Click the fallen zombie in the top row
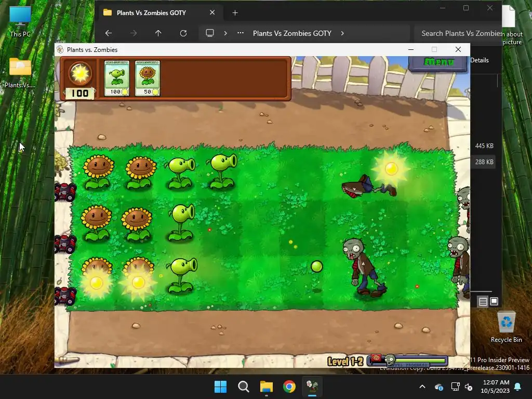The width and height of the screenshot is (532, 399). (x=368, y=187)
